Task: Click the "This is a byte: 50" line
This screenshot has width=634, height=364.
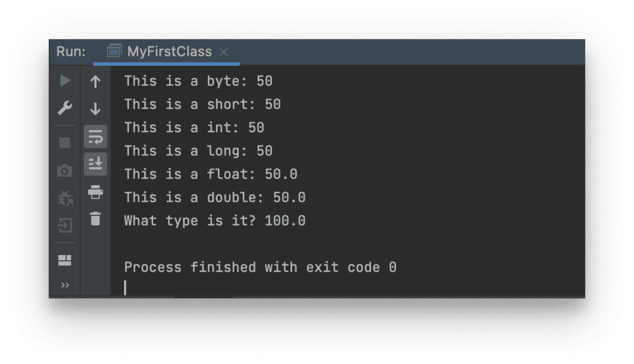Action: click(198, 81)
